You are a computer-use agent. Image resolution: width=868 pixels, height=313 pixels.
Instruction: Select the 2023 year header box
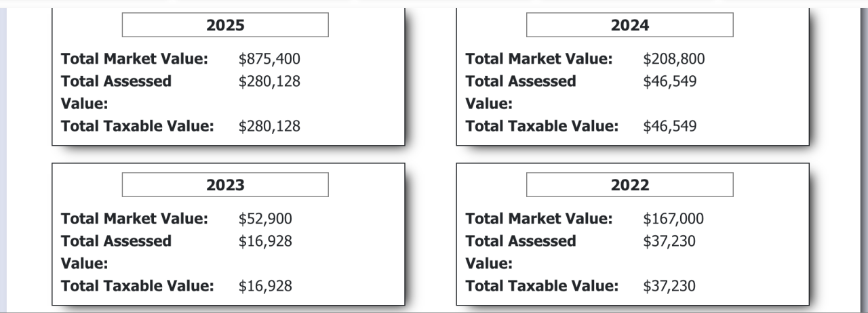[225, 185]
